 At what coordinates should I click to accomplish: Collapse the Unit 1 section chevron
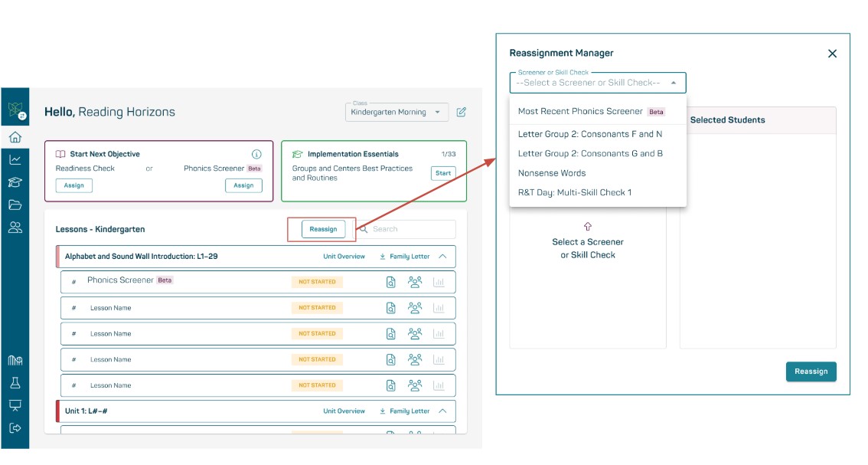[442, 411]
